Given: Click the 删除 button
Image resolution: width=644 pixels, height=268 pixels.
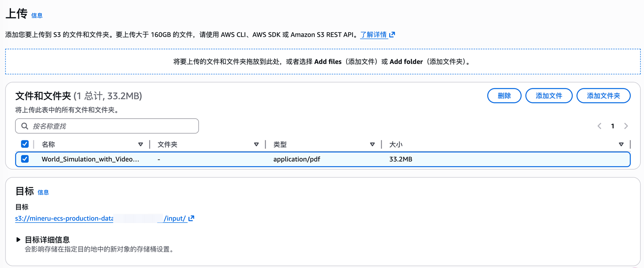Looking at the screenshot, I should click(504, 96).
